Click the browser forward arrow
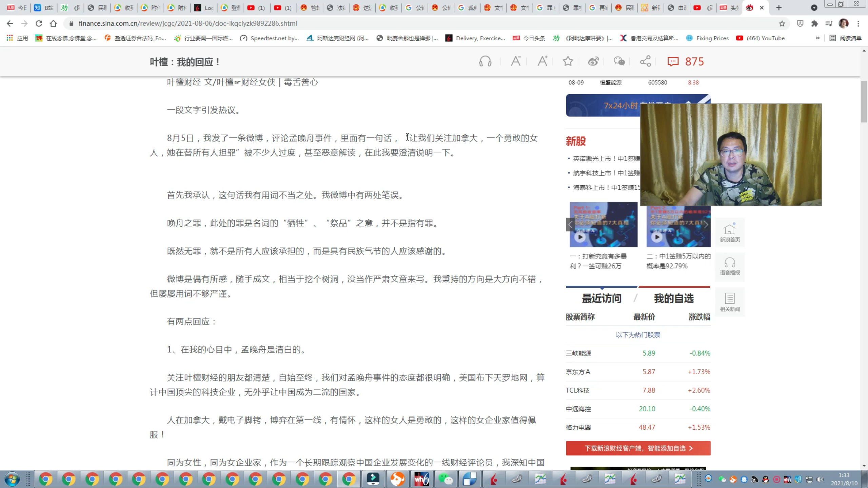 coord(24,23)
